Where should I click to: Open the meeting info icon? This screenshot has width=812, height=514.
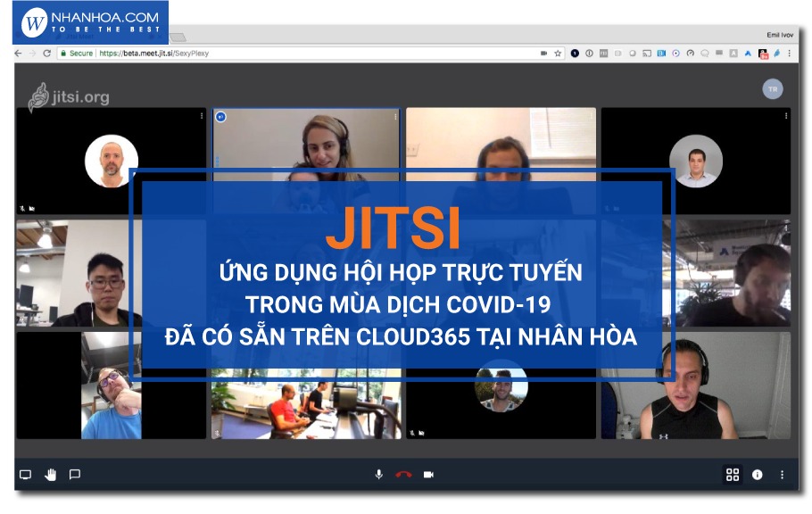pos(757,475)
